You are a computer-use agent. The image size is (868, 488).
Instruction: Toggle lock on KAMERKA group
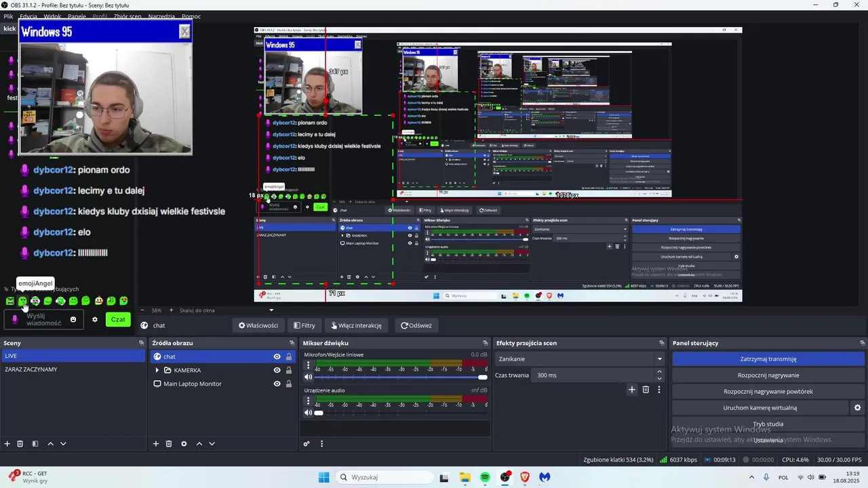pos(289,370)
